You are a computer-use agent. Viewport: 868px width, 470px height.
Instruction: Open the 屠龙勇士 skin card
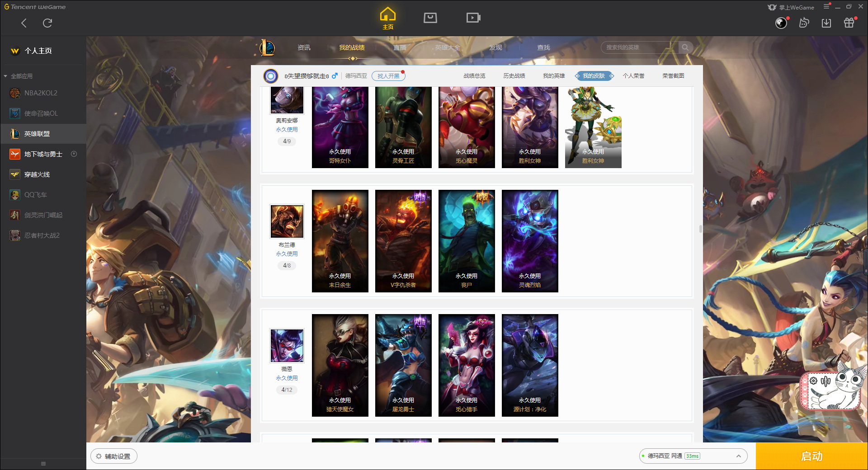click(x=403, y=365)
